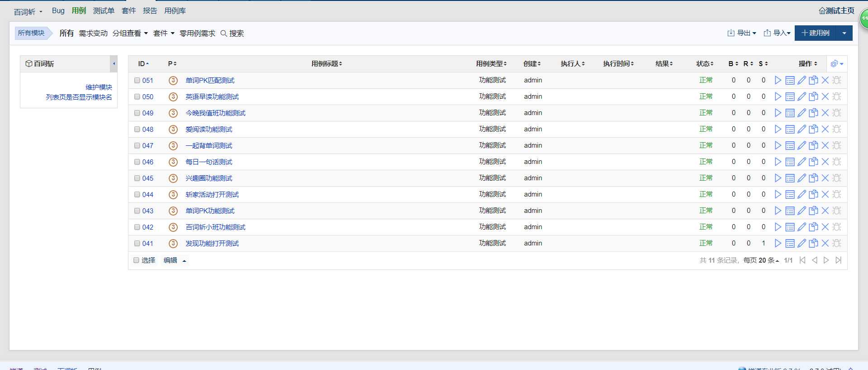The image size is (868, 370).
Task: Select the 需求变动 filter
Action: pos(93,33)
